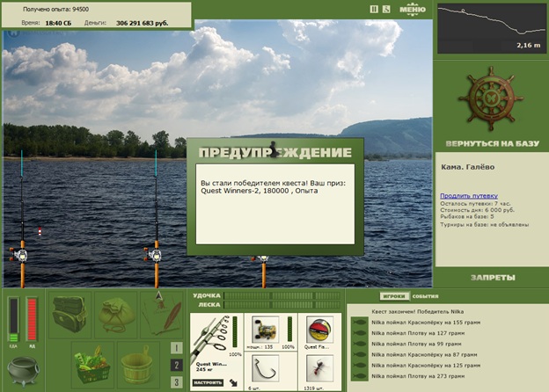Click the reel's 100% condition bar
549x392 pixels.
289,329
